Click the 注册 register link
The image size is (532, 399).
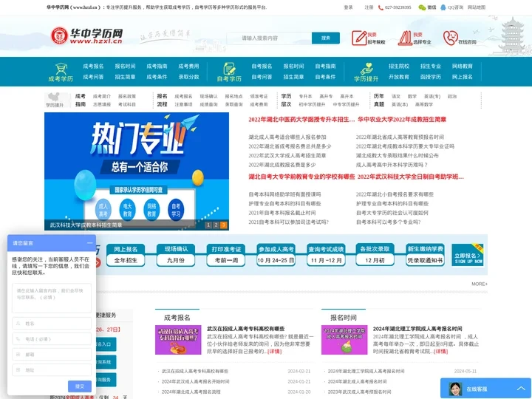(x=369, y=7)
